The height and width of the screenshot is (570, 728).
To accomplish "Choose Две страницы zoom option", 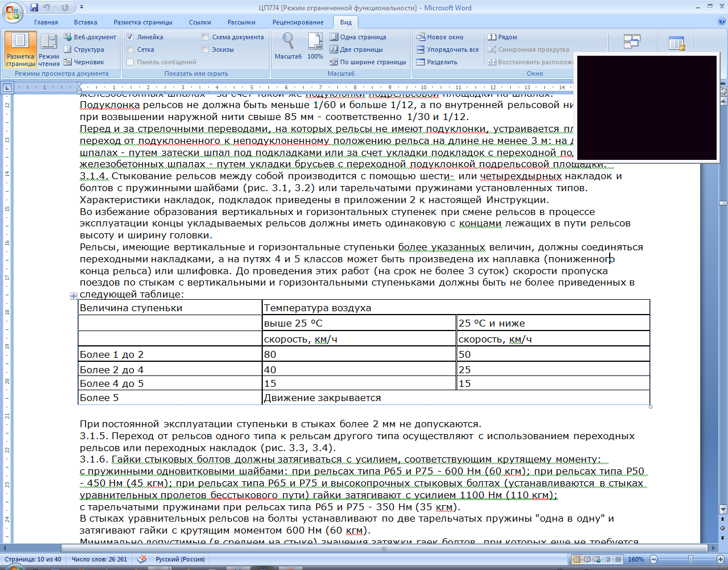I will (x=356, y=49).
